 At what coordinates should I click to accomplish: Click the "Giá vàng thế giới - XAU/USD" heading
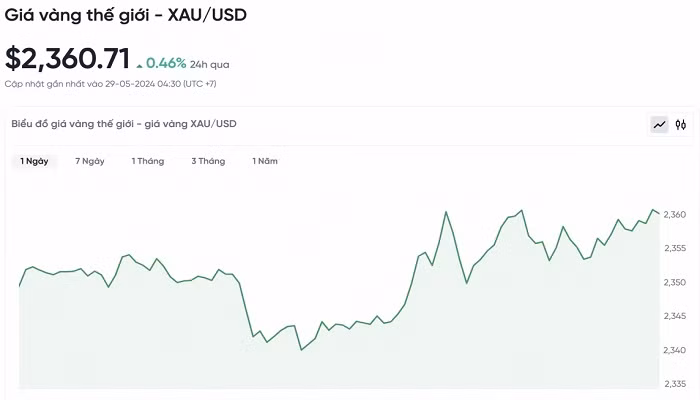[x=125, y=14]
